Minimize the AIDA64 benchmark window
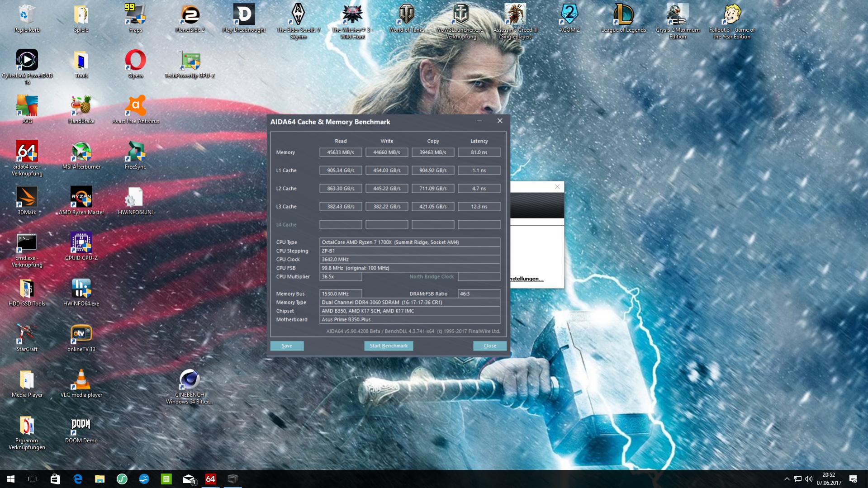This screenshot has width=868, height=488. coord(479,121)
